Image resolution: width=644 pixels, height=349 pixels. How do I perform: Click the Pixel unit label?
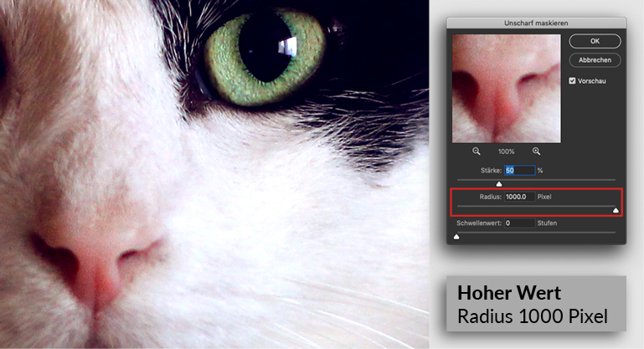click(x=544, y=197)
